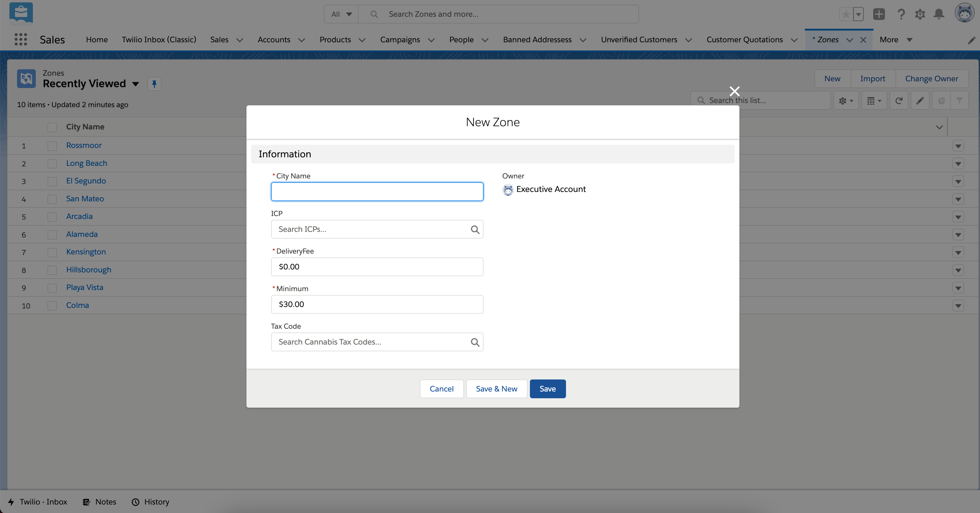Click the global Search Zones box
Viewport: 980px width, 513px height.
(499, 14)
